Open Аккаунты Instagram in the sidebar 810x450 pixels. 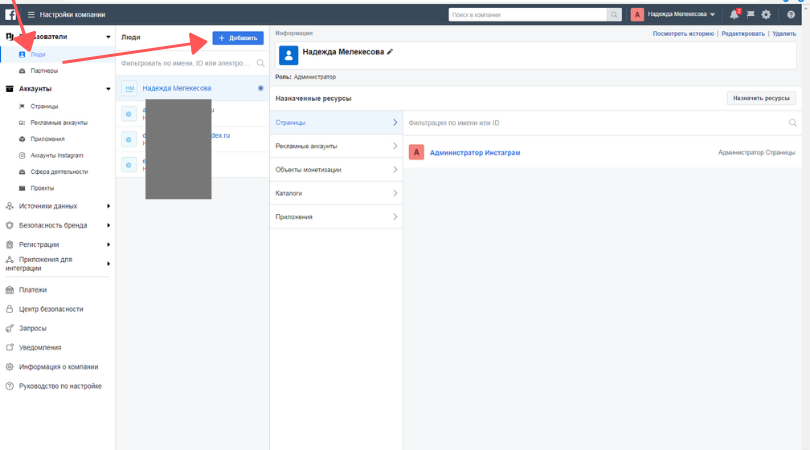(57, 156)
